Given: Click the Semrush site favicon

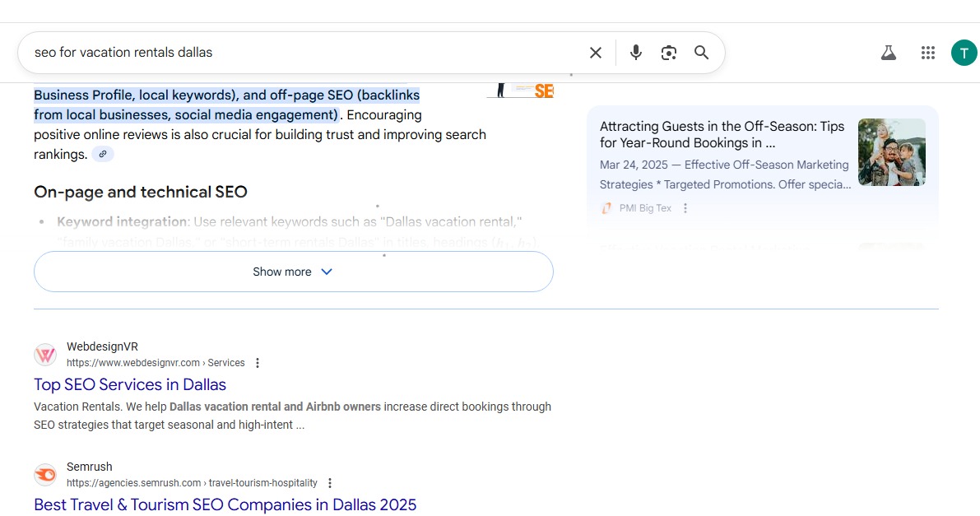Looking at the screenshot, I should 45,475.
